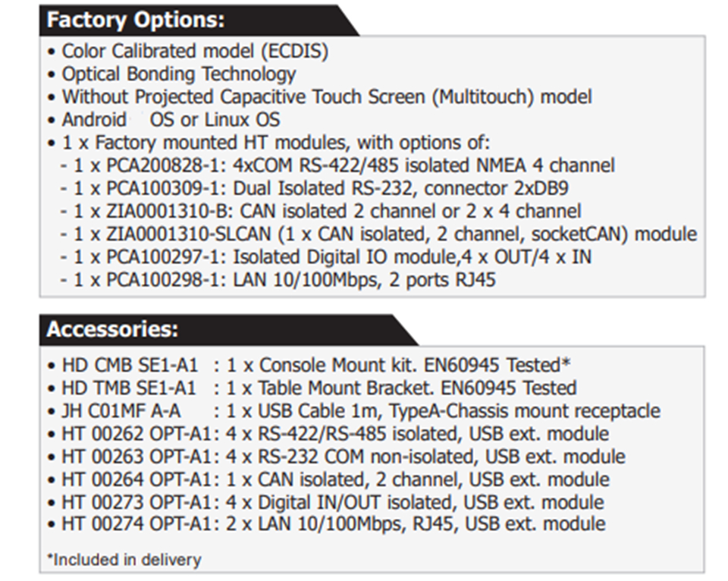
Task: Select the HT 00262 OPT-A1 RS-422/RS-485 entry
Action: 334,434
